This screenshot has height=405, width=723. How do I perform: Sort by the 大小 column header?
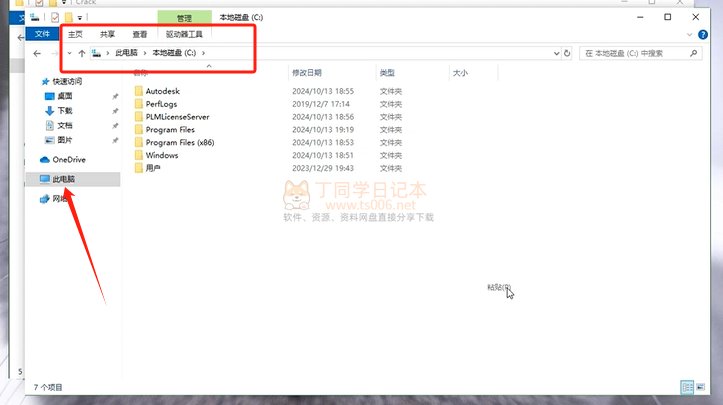coord(460,73)
